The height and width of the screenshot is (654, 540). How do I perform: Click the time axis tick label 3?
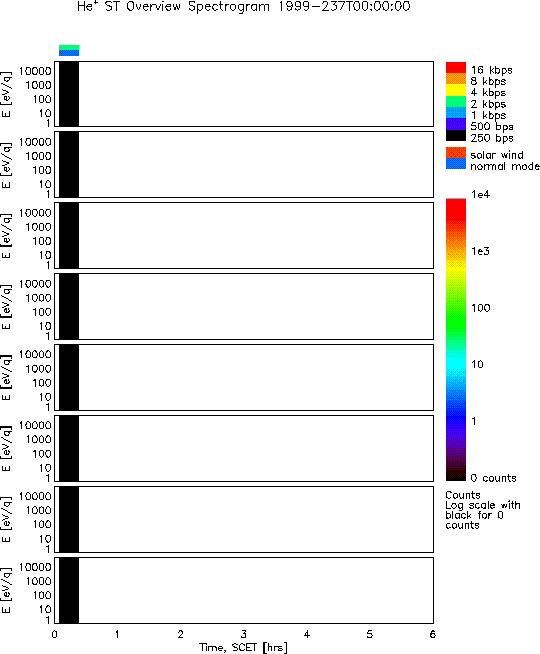click(x=244, y=634)
